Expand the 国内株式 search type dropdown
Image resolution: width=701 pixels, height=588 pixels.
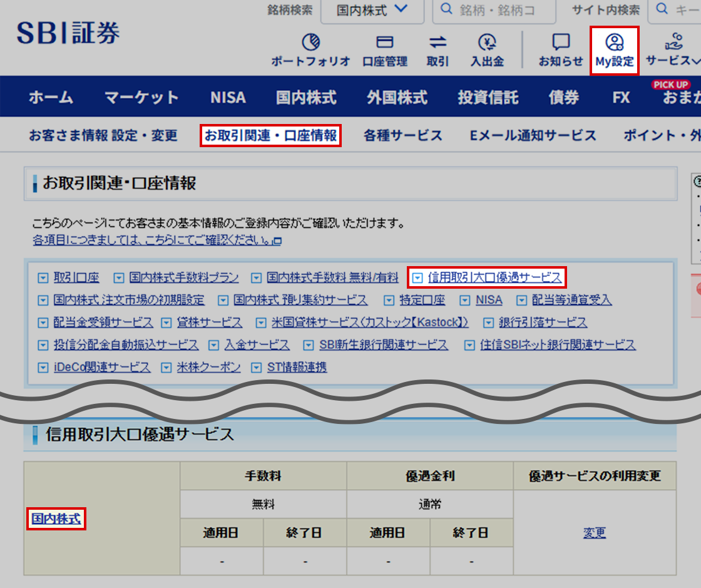pos(372,11)
